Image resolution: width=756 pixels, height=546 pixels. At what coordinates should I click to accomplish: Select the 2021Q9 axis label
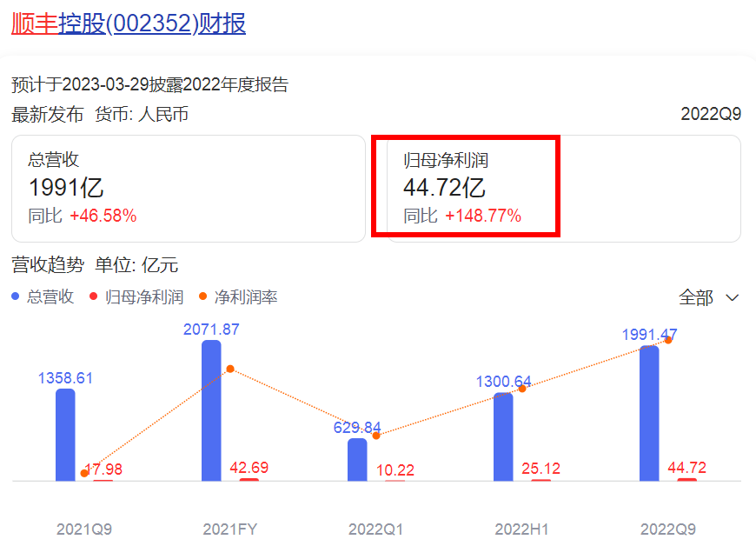(83, 529)
